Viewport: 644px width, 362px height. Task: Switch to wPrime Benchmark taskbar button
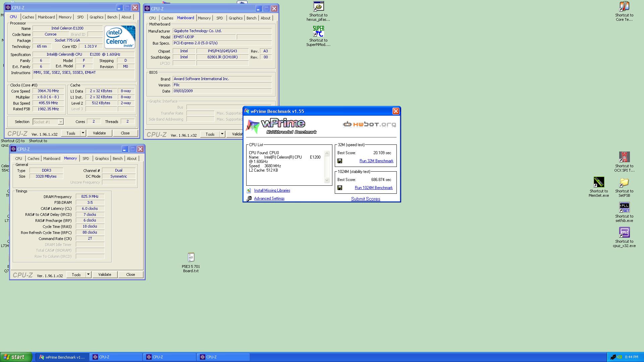[62, 357]
